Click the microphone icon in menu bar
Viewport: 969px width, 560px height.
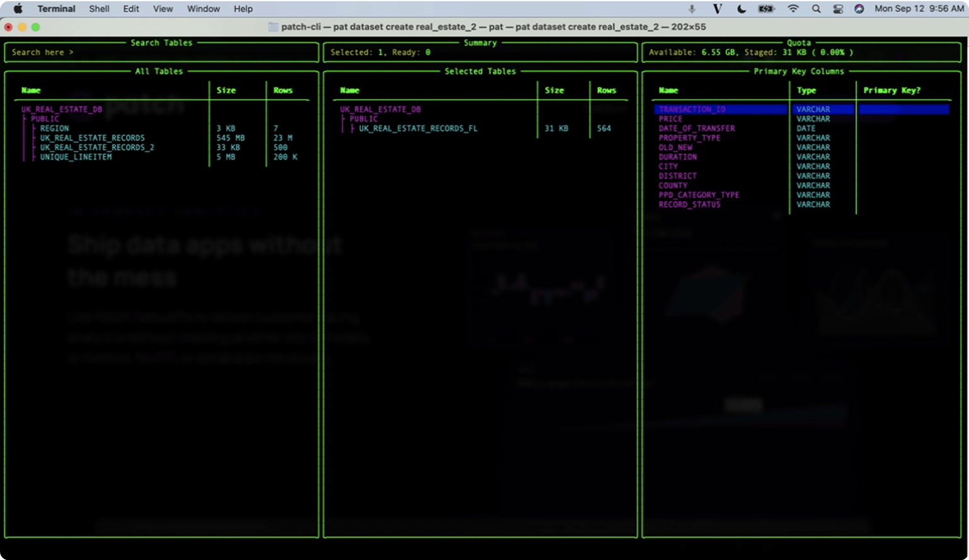pos(692,9)
